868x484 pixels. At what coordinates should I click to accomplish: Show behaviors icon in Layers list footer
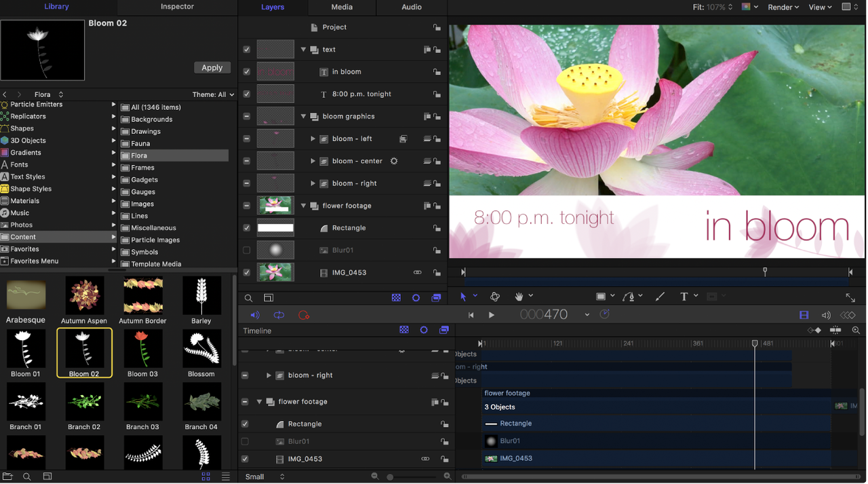[416, 298]
